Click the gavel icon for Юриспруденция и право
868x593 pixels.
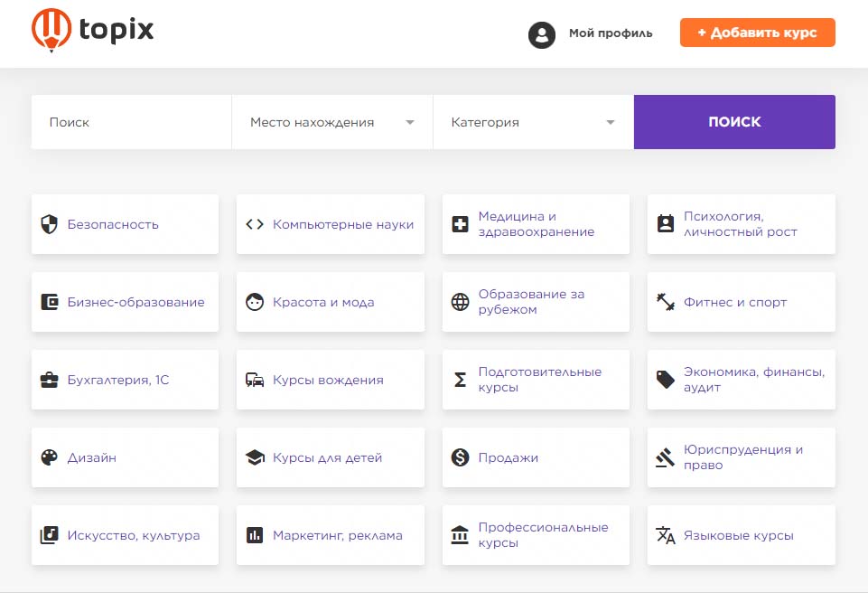[x=666, y=457]
